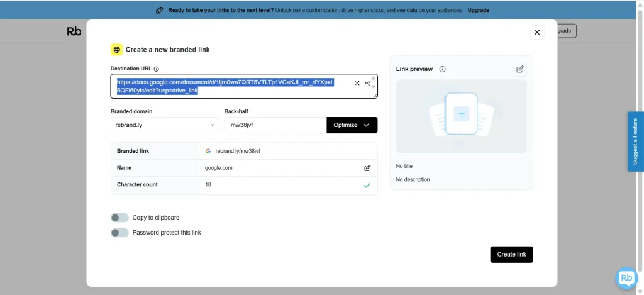Screen dimensions: 644x295
Task: Open the Branded domain rebrand.ly dropdown
Action: point(164,125)
